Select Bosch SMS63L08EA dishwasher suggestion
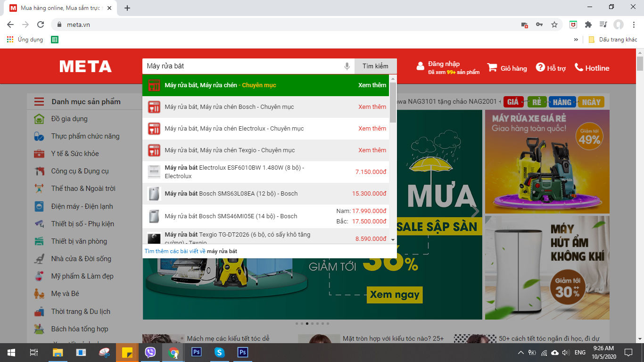This screenshot has height=362, width=644. point(266,194)
